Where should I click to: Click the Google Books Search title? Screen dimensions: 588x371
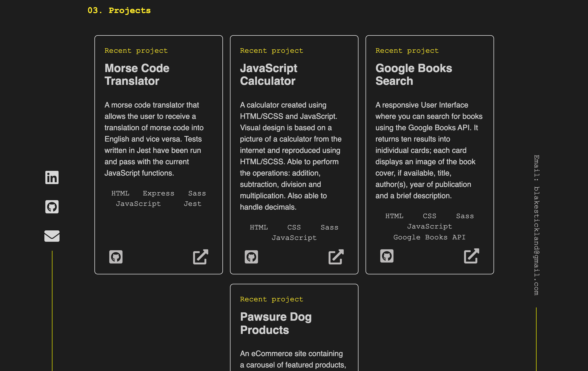pyautogui.click(x=414, y=74)
